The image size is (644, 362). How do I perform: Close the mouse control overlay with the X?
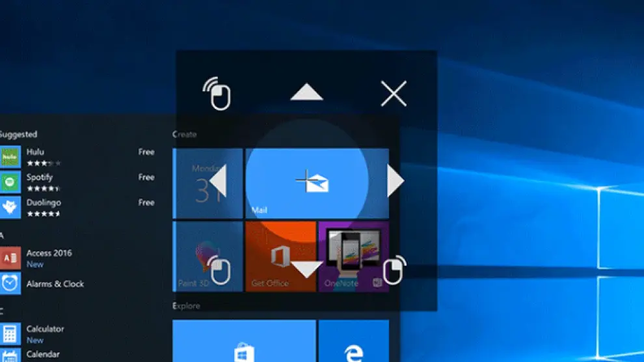pyautogui.click(x=394, y=94)
